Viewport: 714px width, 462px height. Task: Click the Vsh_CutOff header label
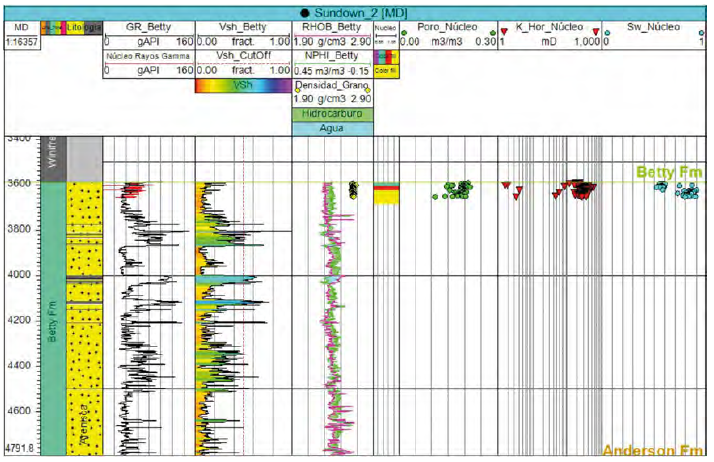click(242, 57)
